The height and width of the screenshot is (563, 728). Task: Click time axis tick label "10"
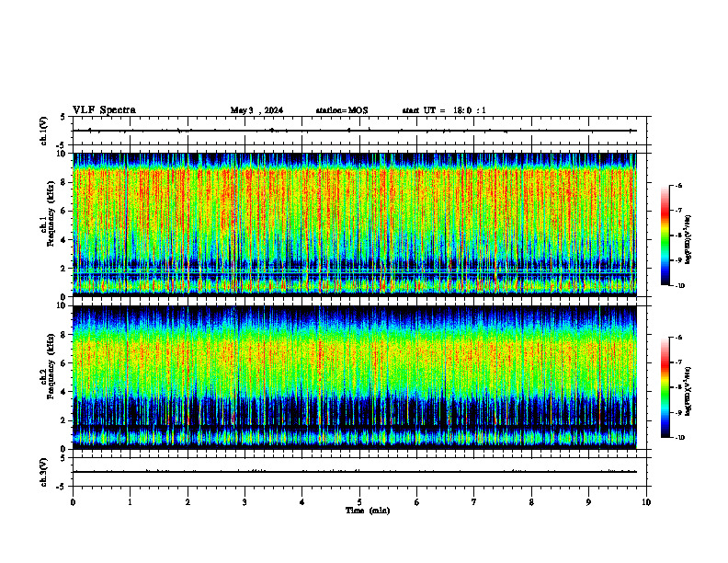646,502
